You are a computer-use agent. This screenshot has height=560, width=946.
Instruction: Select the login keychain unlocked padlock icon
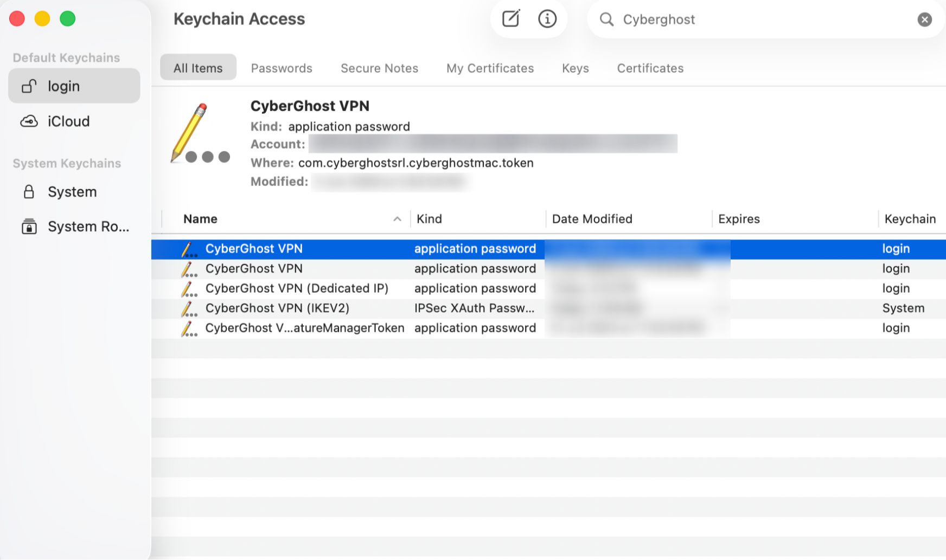tap(29, 86)
